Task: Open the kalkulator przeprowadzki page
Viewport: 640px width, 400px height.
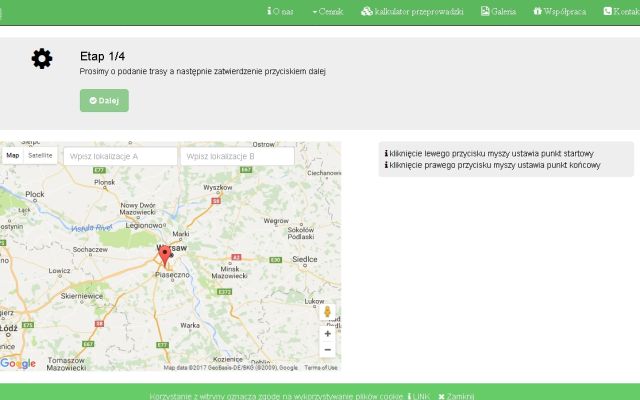Action: click(412, 11)
